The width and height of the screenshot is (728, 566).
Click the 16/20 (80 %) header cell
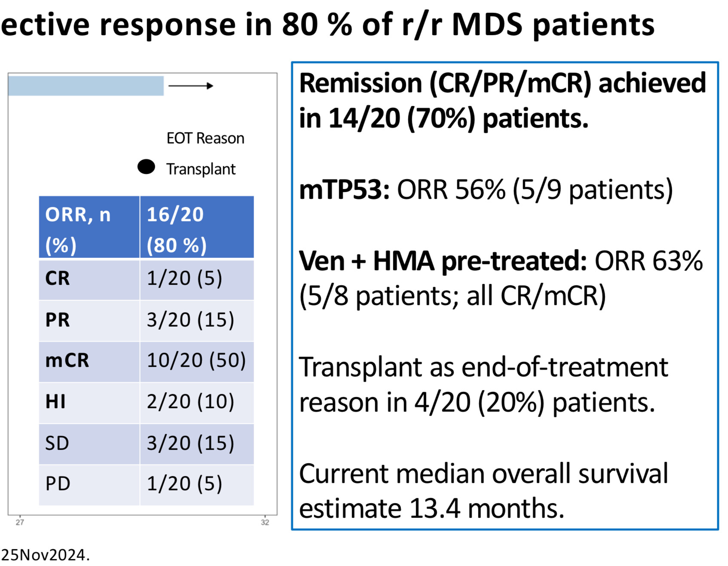pos(197,227)
